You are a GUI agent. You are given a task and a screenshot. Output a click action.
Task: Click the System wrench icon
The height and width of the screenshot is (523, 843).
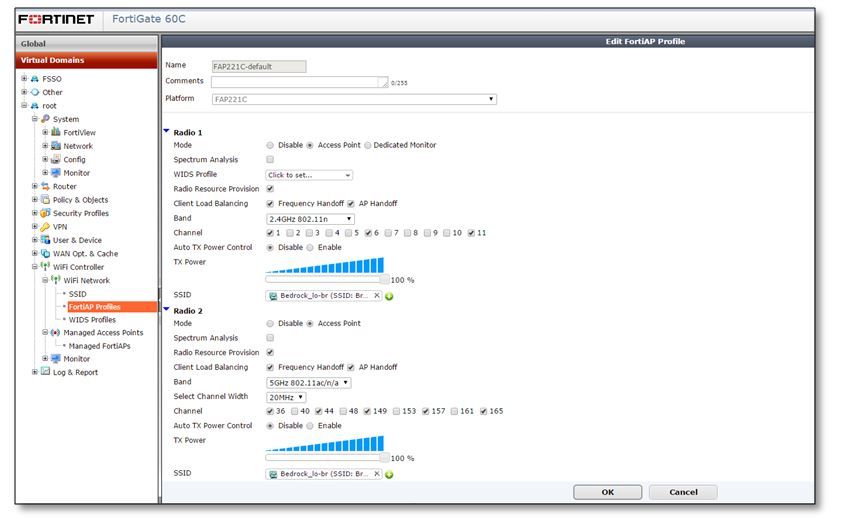click(x=45, y=119)
